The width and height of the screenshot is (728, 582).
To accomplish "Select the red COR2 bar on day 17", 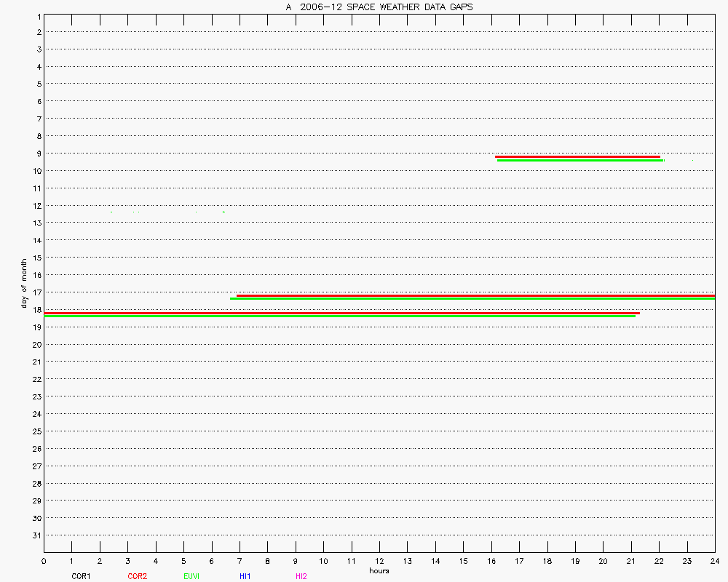I will tap(475, 295).
